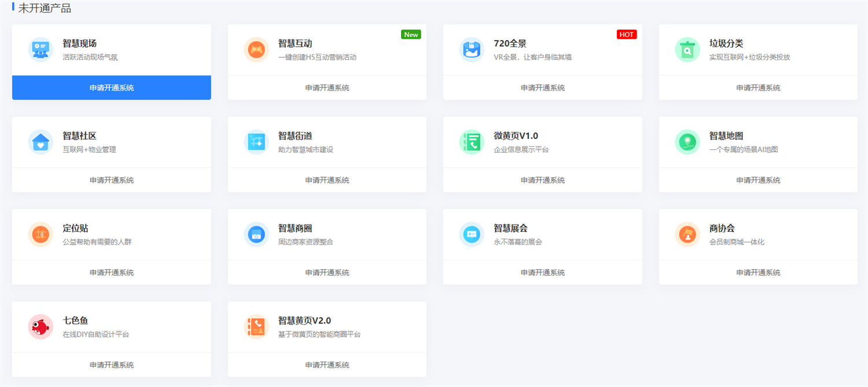Viewport: 868px width, 387px height.
Task: Click the 七色鱼 red fish icon
Action: point(41,327)
